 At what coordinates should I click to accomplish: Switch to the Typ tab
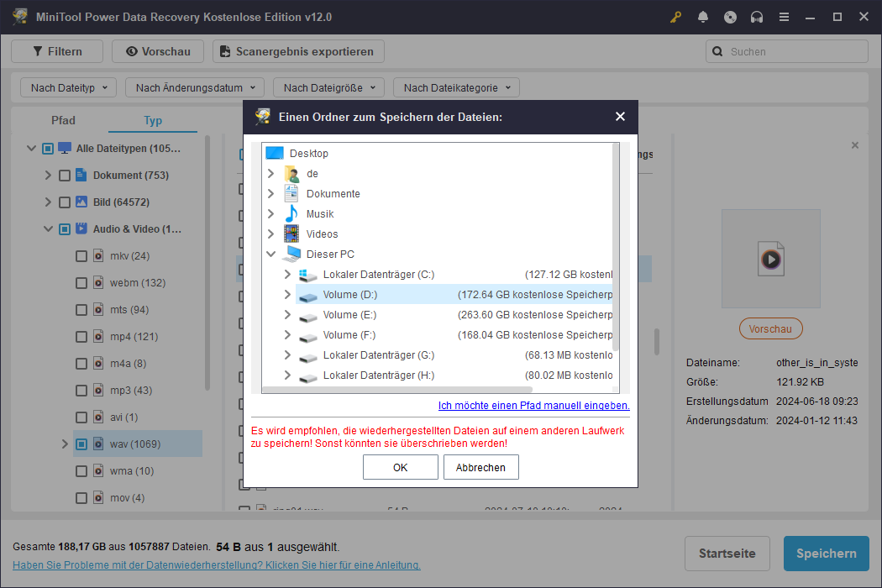(153, 120)
